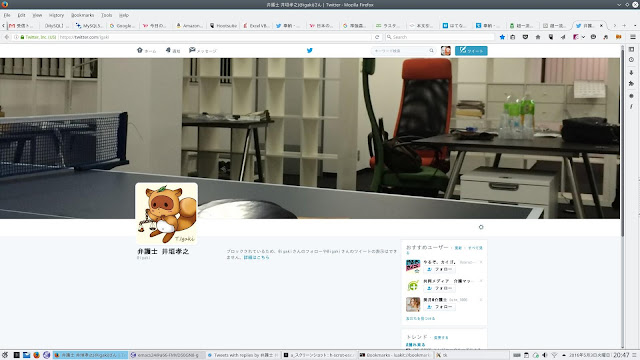Screen dimensions: 640x360
Task: Open the View menu
Action: click(37, 15)
